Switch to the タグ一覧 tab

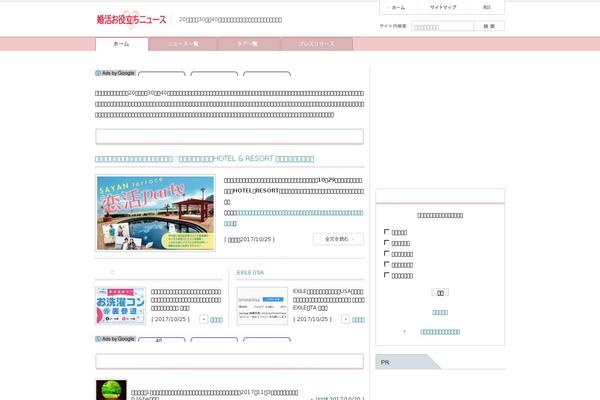coord(248,44)
